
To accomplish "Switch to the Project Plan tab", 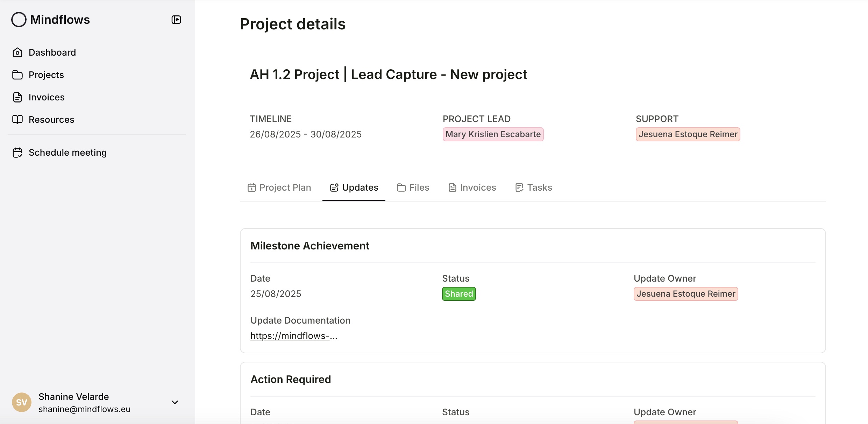I will (285, 187).
